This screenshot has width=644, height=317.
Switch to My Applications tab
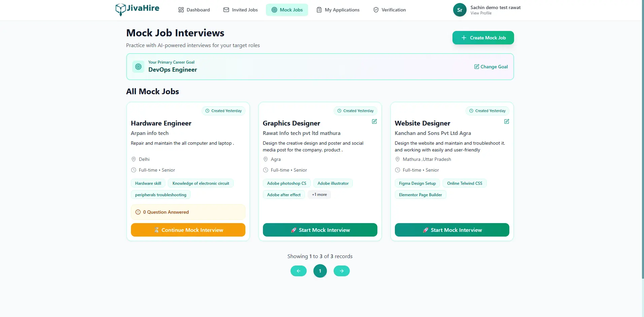point(338,10)
